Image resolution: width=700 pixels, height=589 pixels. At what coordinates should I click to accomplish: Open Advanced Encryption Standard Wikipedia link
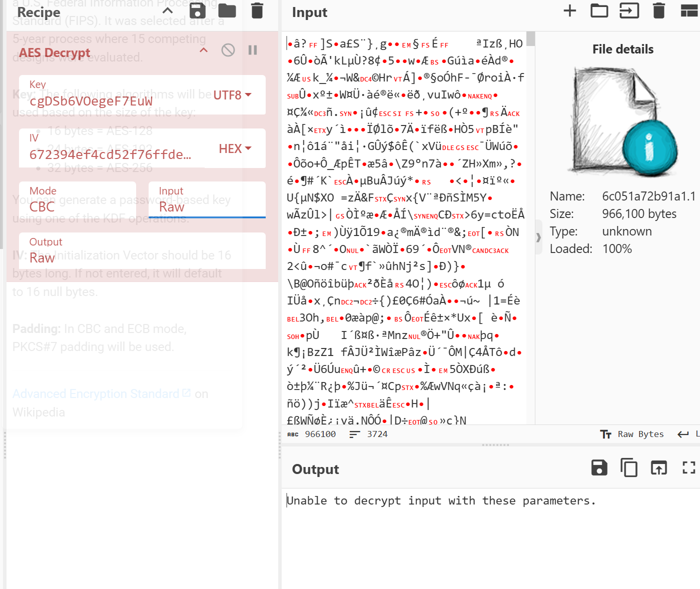[x=102, y=394]
